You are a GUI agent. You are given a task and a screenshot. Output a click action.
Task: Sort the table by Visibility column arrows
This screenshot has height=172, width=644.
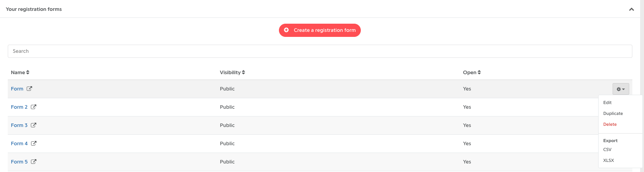[x=243, y=73]
